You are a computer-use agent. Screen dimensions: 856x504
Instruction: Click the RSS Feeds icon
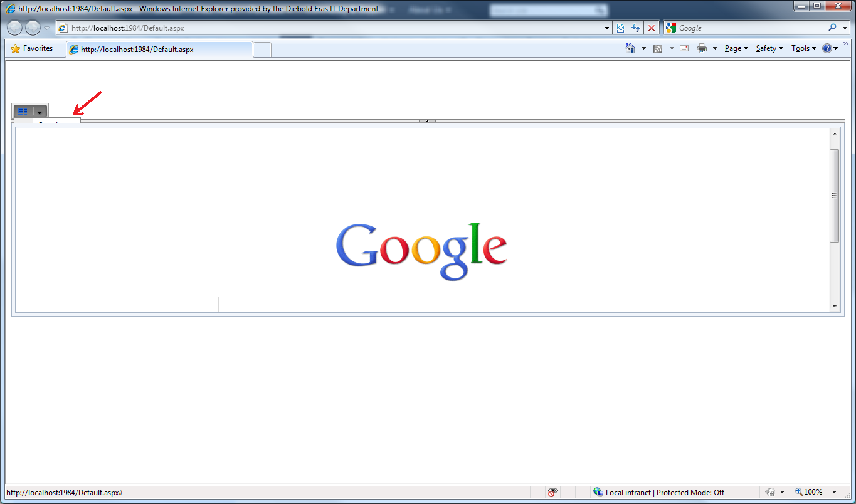(x=658, y=48)
